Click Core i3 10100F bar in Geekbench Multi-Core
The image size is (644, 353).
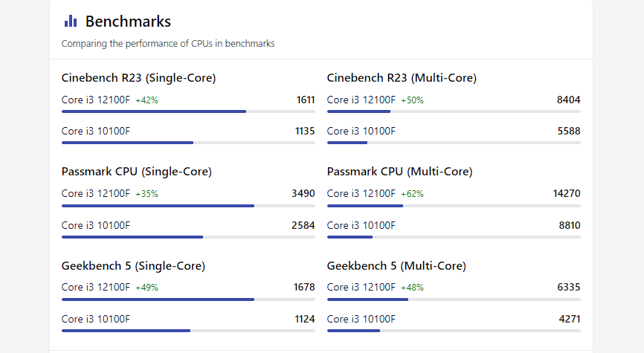[353, 331]
